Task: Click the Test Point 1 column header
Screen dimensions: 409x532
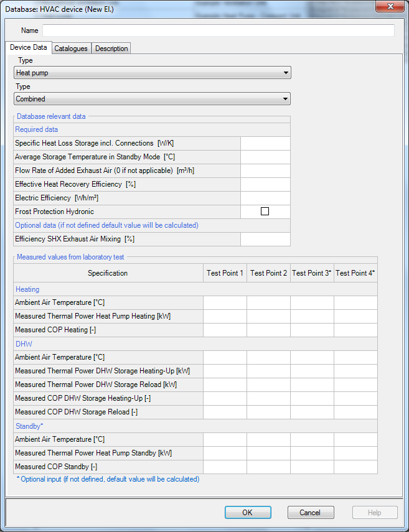Action: click(225, 273)
